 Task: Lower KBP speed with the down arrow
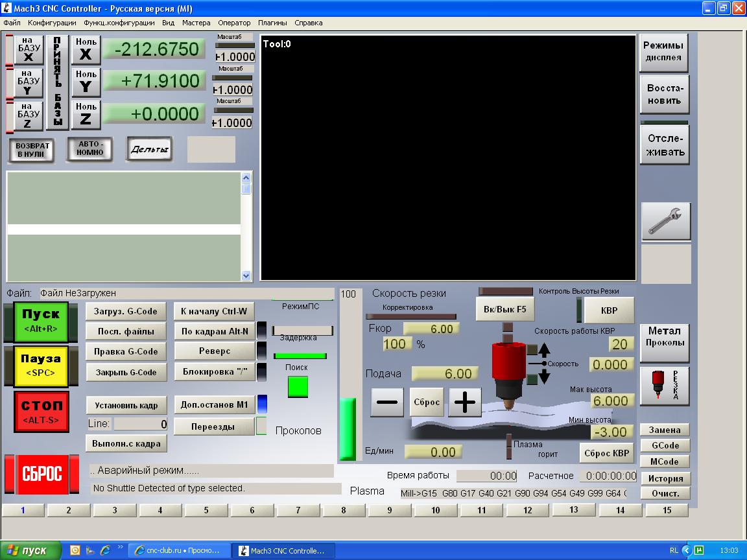(545, 377)
